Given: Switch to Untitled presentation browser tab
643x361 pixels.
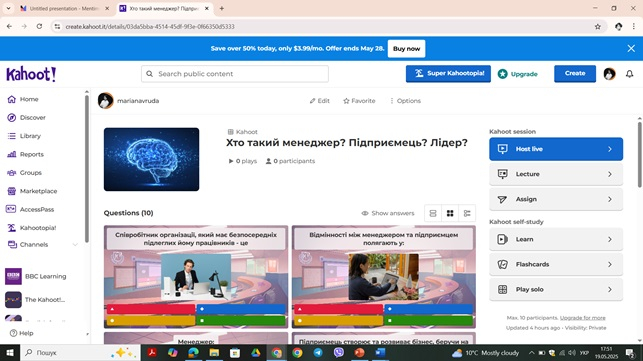Looking at the screenshot, I should (65, 8).
